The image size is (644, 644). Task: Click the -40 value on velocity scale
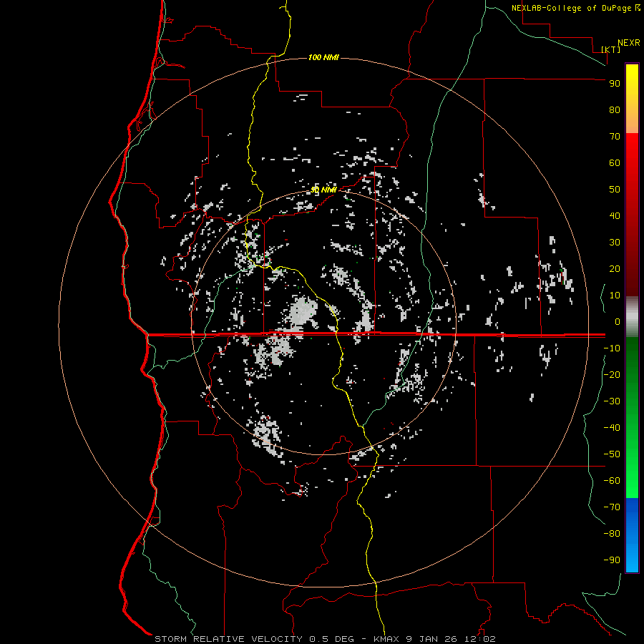point(612,428)
